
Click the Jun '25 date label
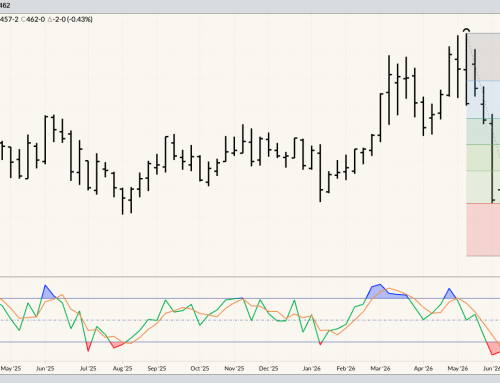pyautogui.click(x=45, y=368)
